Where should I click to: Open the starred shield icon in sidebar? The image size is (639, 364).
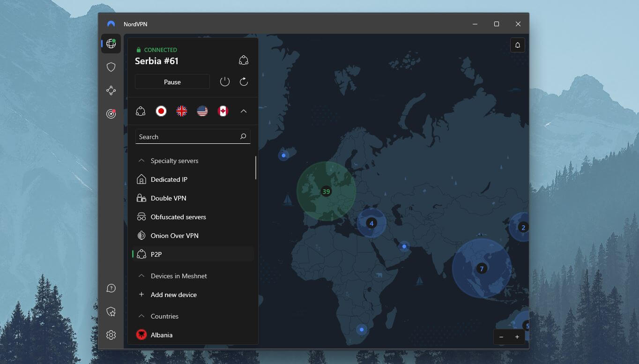click(111, 312)
